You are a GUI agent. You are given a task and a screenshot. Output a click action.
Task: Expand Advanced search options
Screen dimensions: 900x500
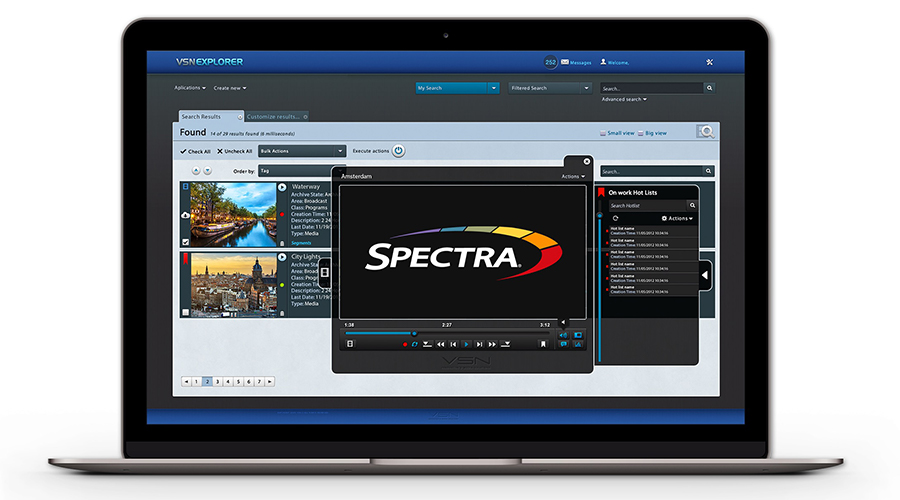[624, 99]
